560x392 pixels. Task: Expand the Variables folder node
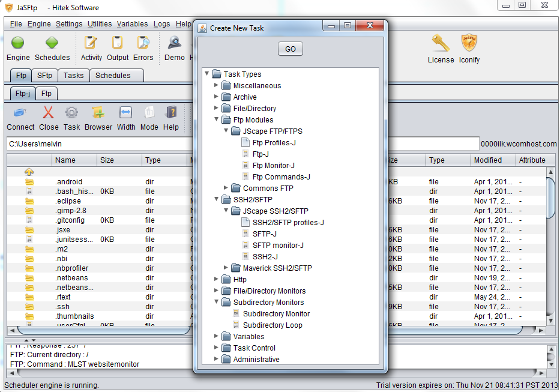(216, 336)
